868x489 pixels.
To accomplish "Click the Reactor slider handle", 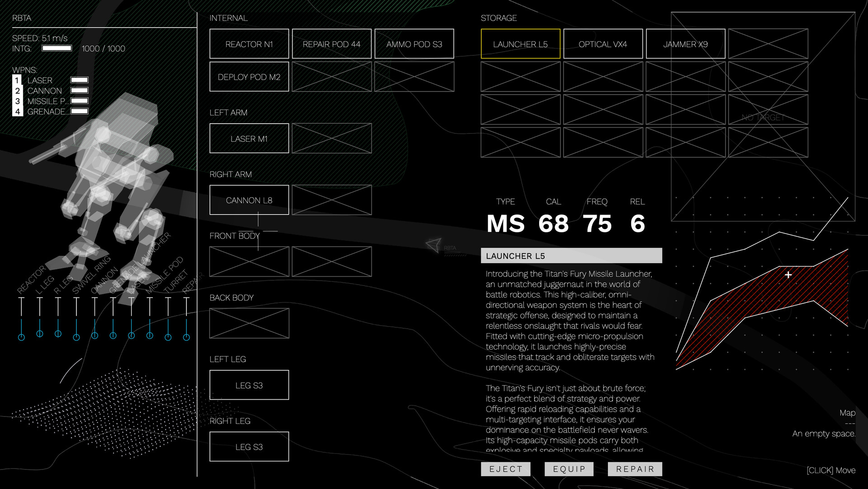I will pyautogui.click(x=21, y=337).
